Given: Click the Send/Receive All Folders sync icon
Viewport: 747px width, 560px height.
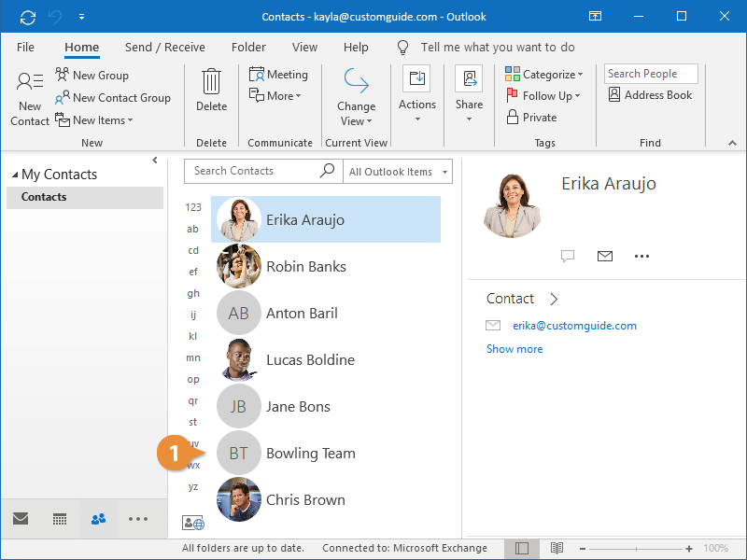Looking at the screenshot, I should click(28, 17).
